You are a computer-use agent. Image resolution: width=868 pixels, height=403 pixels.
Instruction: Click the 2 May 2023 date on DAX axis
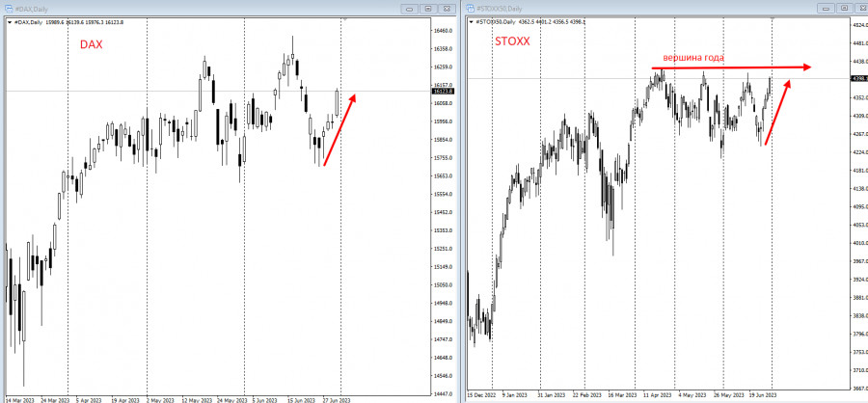click(159, 399)
